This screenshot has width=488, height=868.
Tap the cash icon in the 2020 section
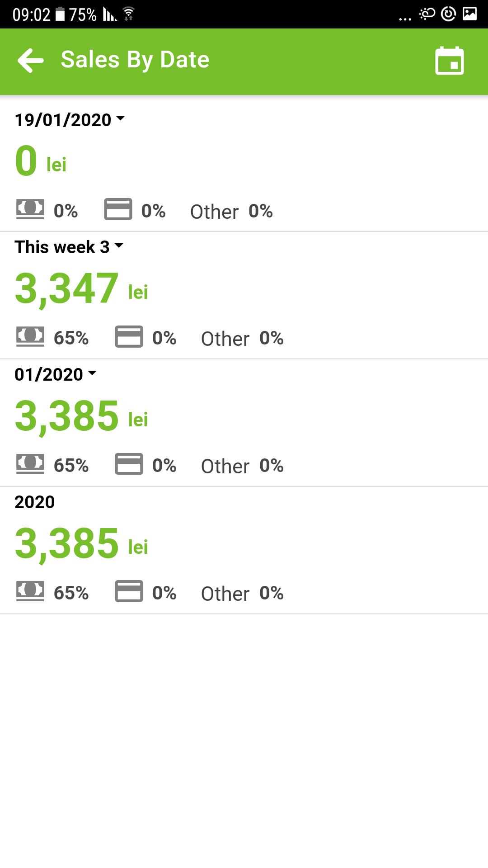click(x=30, y=591)
